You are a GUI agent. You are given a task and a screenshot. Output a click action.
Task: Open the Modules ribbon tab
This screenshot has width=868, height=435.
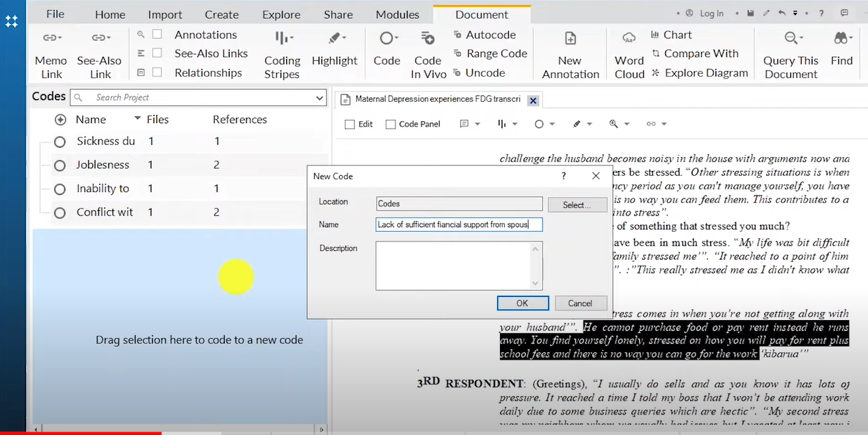pos(397,14)
